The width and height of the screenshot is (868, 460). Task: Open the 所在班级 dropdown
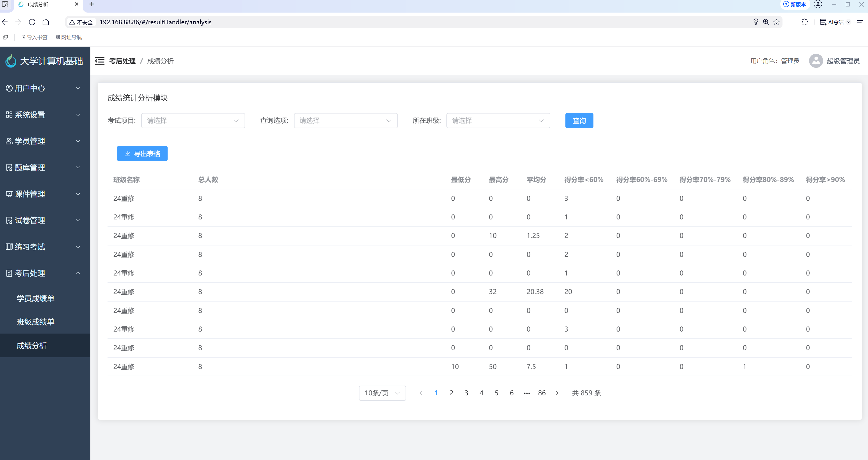(498, 121)
